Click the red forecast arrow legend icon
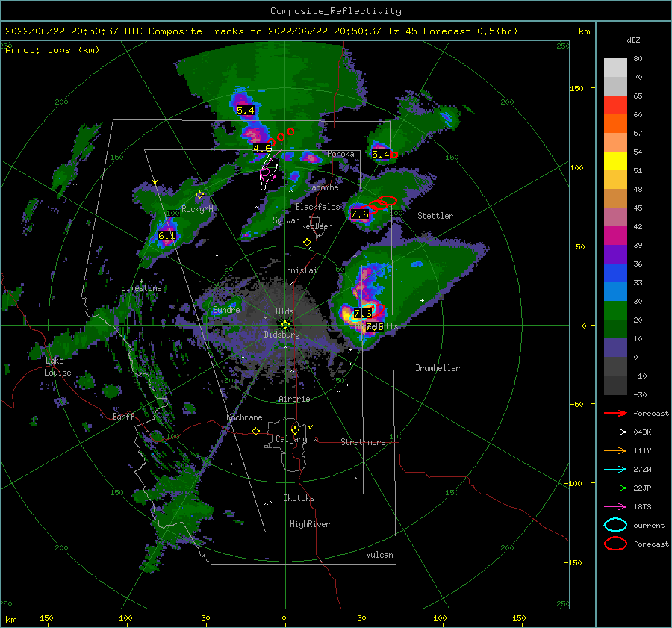Viewport: 672px width, 628px height. point(615,413)
